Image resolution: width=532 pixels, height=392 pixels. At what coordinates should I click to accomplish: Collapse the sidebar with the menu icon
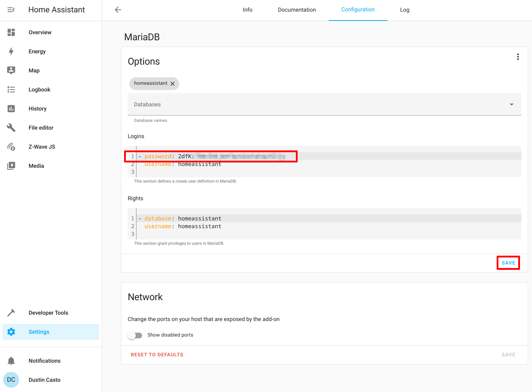pos(11,10)
